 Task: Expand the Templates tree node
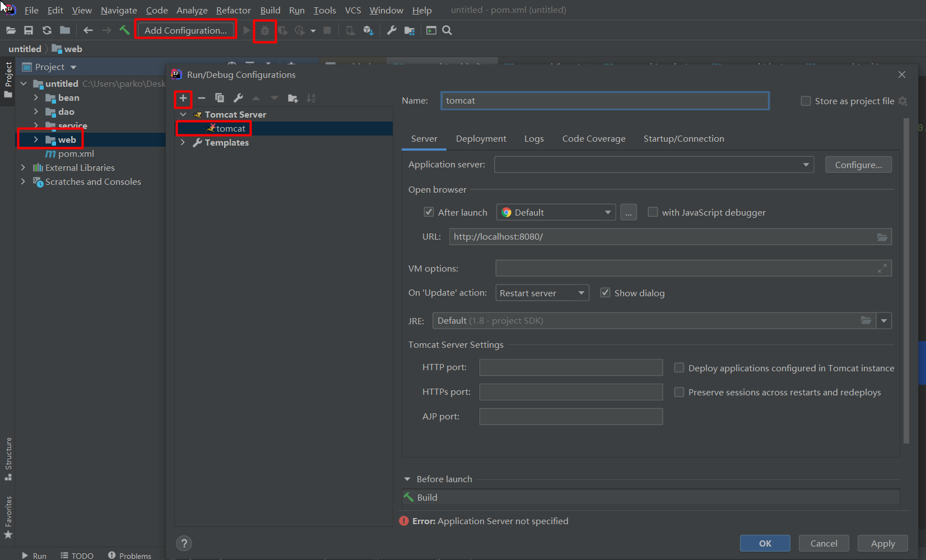(183, 142)
